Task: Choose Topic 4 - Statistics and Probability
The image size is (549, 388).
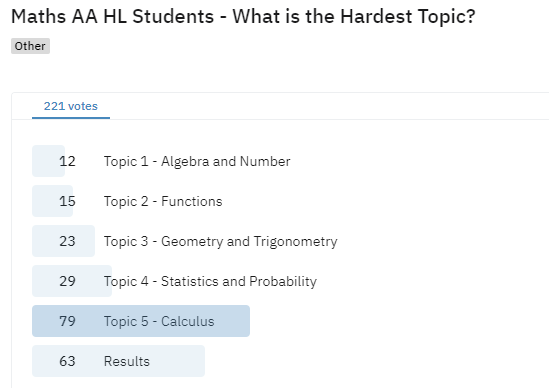Action: click(x=210, y=281)
